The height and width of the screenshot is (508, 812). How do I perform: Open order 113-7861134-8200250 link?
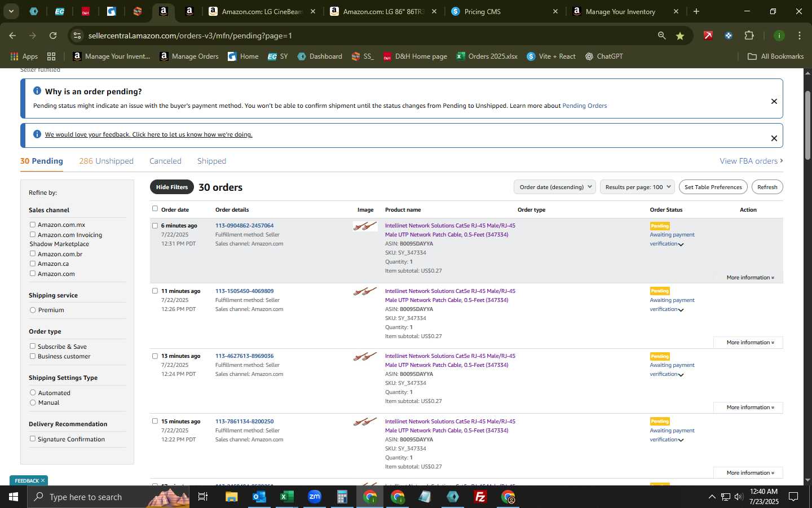(244, 422)
